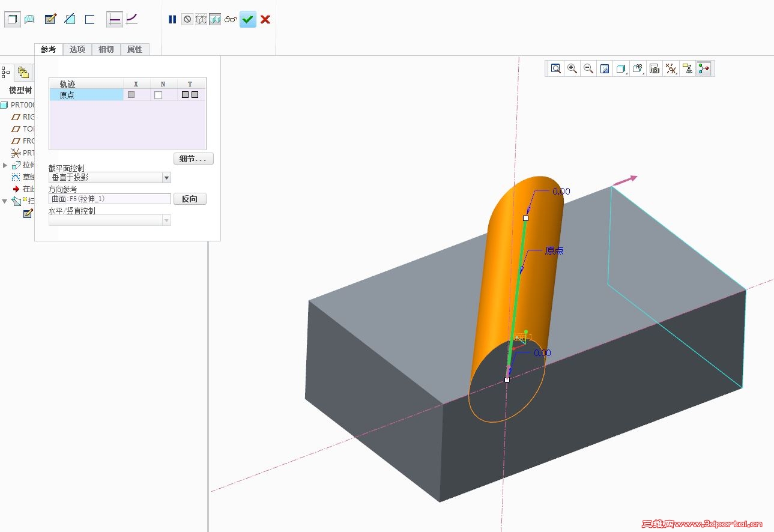774x532 pixels.
Task: Select the sweep as surface option
Action: tap(29, 19)
